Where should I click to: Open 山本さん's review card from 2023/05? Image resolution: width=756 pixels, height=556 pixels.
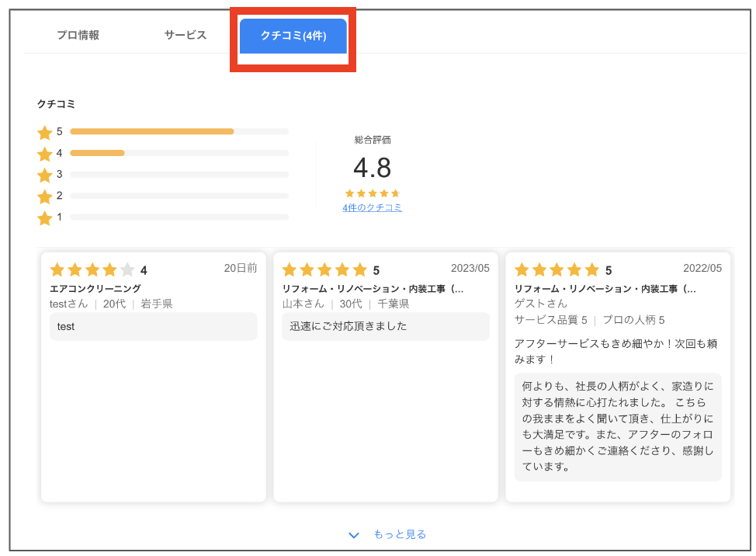click(386, 377)
